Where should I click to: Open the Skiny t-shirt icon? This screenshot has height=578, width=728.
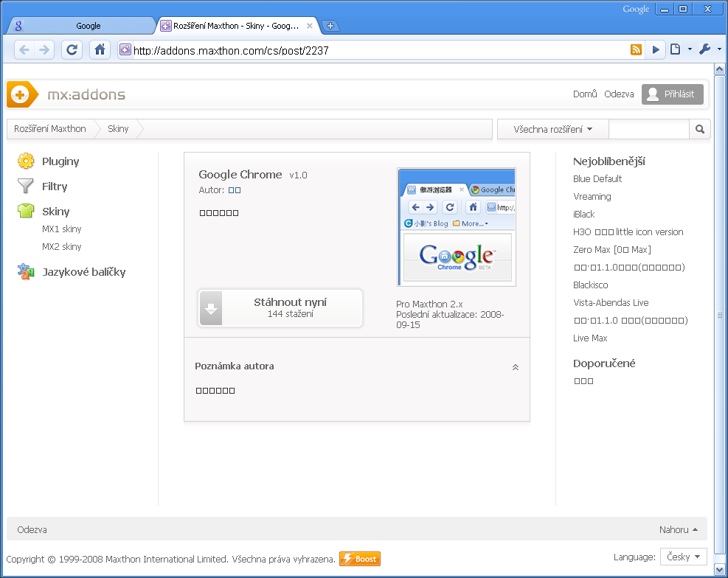click(x=26, y=211)
